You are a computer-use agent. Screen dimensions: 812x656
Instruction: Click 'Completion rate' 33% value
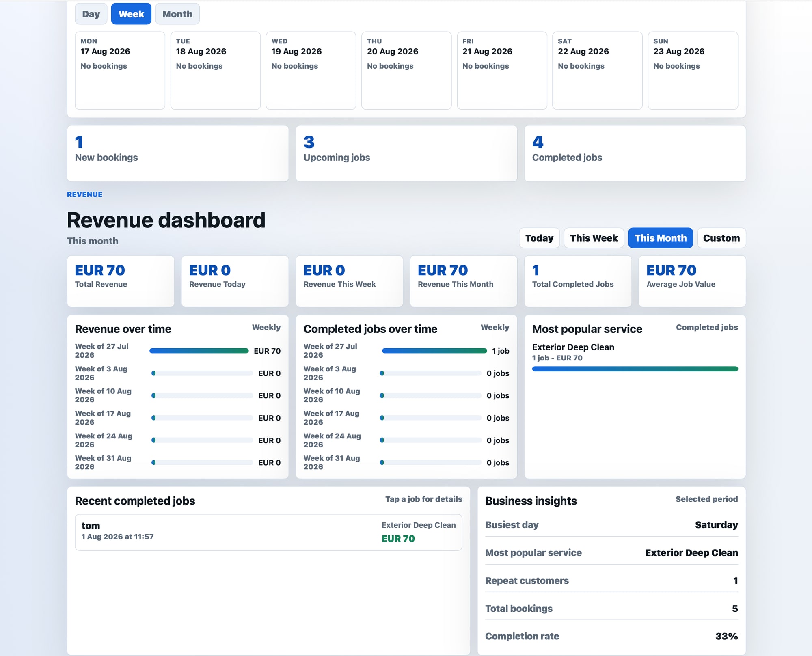pyautogui.click(x=726, y=636)
